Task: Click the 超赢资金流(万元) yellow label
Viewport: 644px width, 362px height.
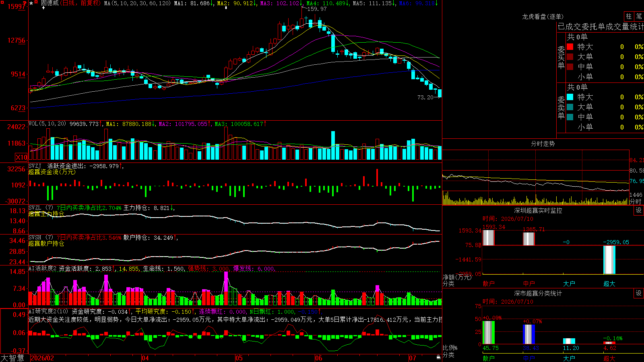Action: coord(52,172)
